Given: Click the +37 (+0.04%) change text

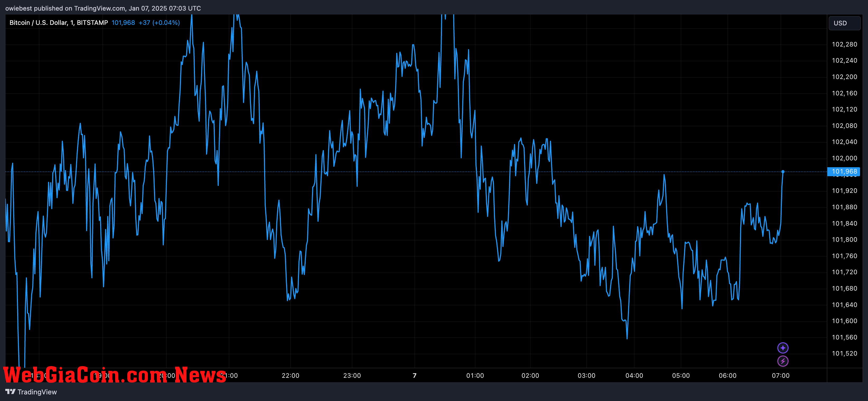Looking at the screenshot, I should pyautogui.click(x=159, y=22).
